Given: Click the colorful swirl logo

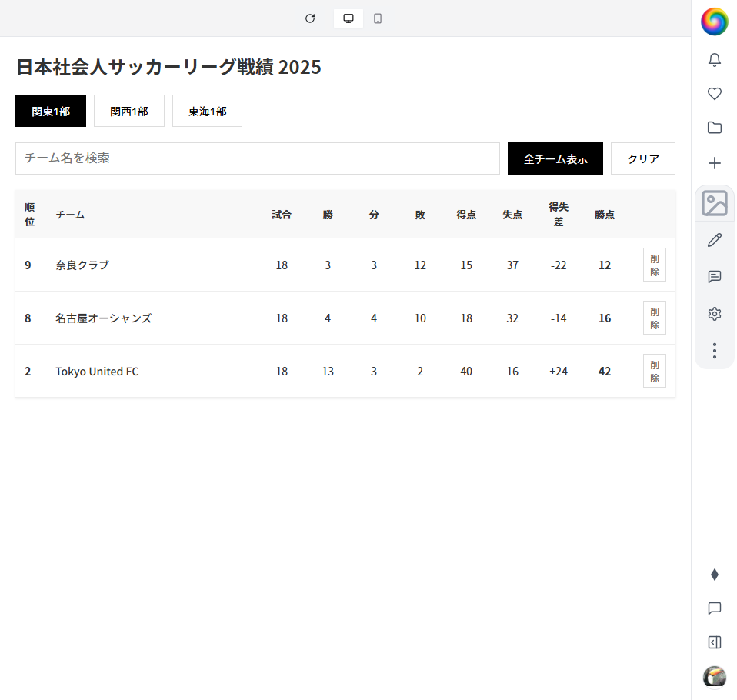Looking at the screenshot, I should pos(714,21).
